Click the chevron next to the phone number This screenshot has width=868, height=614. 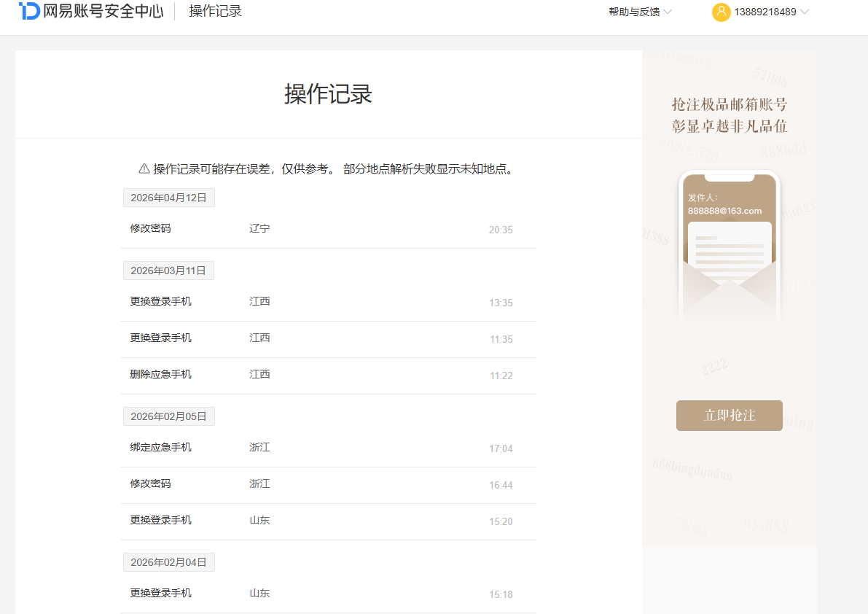coord(805,12)
